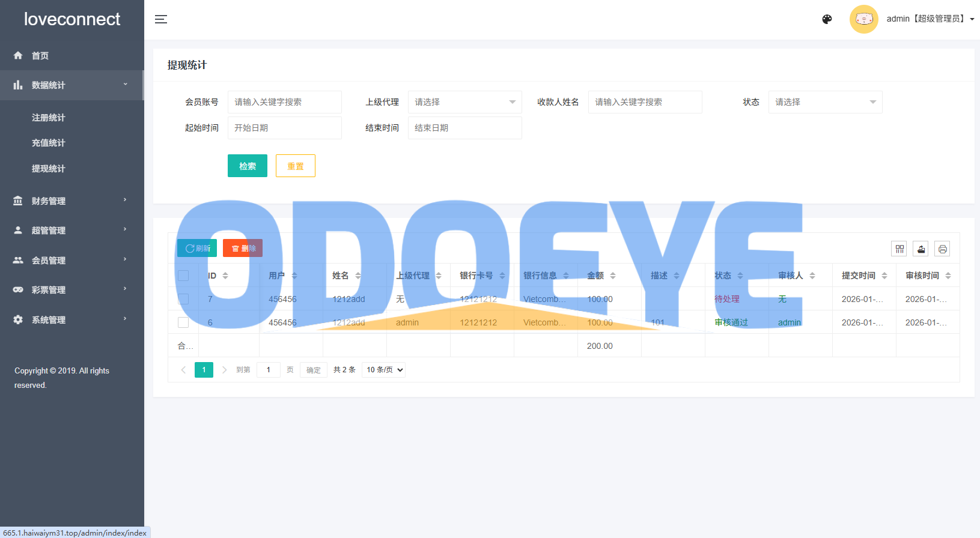Click the column filter icon above table
Screen dimensions: 980x538
pyautogui.click(x=899, y=249)
